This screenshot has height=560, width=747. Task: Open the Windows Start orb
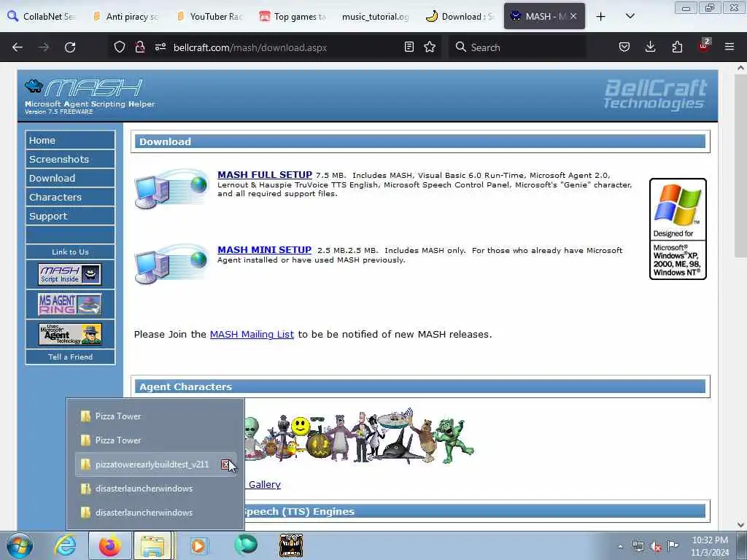point(20,545)
